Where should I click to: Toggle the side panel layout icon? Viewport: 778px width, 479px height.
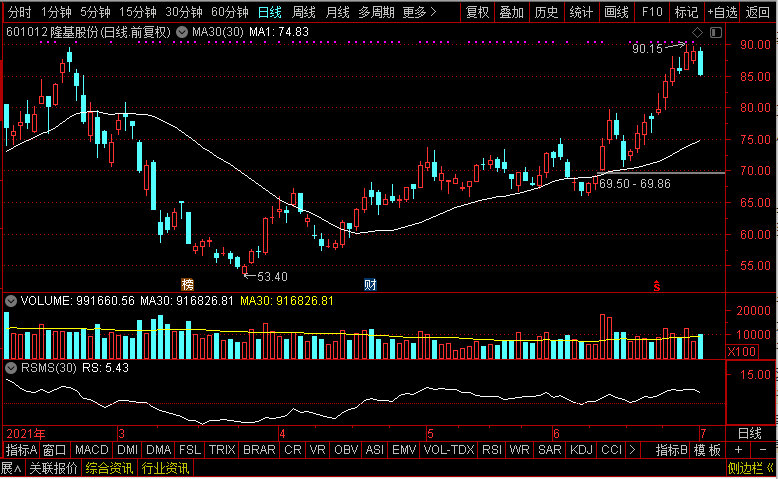coord(715,33)
